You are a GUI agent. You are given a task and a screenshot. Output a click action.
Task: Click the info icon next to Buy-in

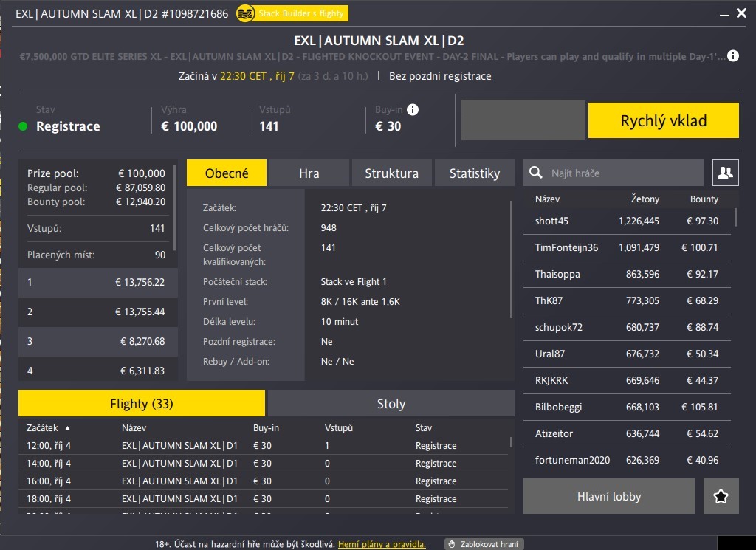410,109
